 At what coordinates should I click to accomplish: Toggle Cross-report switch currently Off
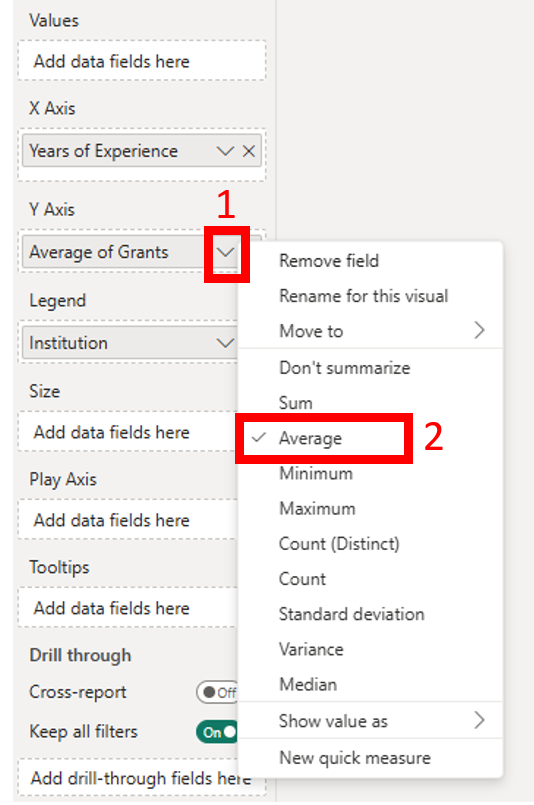coord(218,692)
